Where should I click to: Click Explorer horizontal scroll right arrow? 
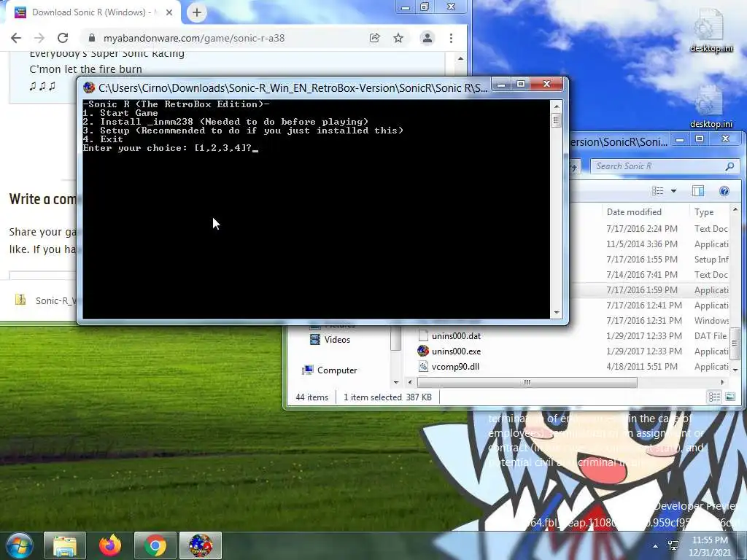pos(722,382)
